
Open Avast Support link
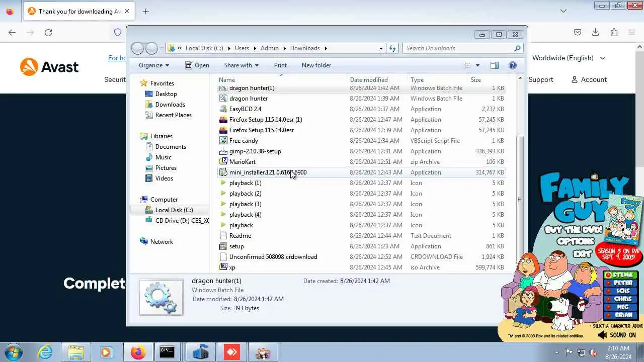pos(541,79)
